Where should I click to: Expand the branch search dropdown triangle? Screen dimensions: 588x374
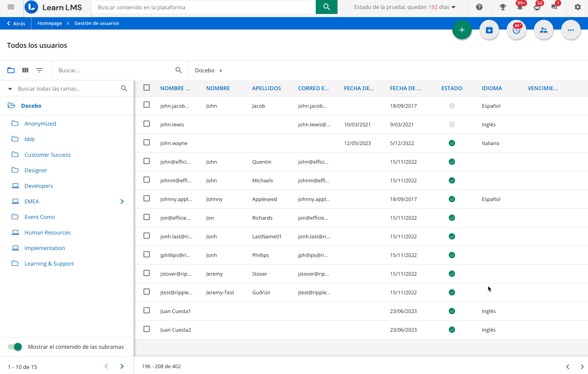10,89
